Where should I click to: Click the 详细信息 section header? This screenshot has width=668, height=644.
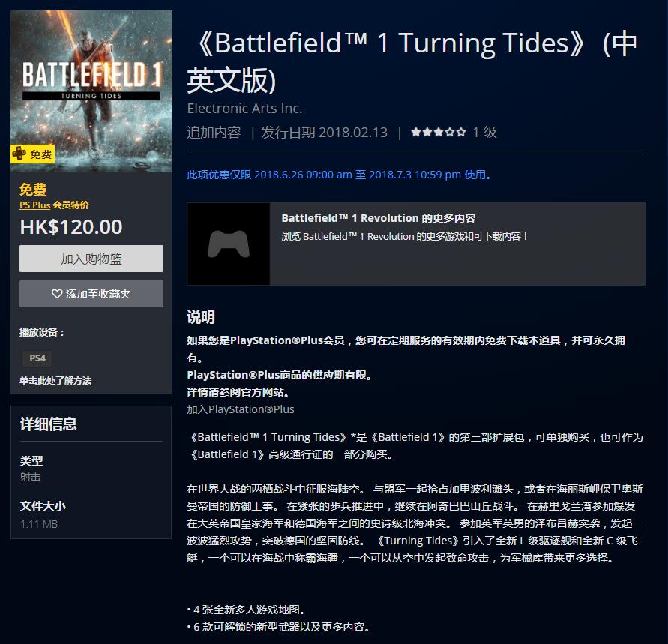48,424
